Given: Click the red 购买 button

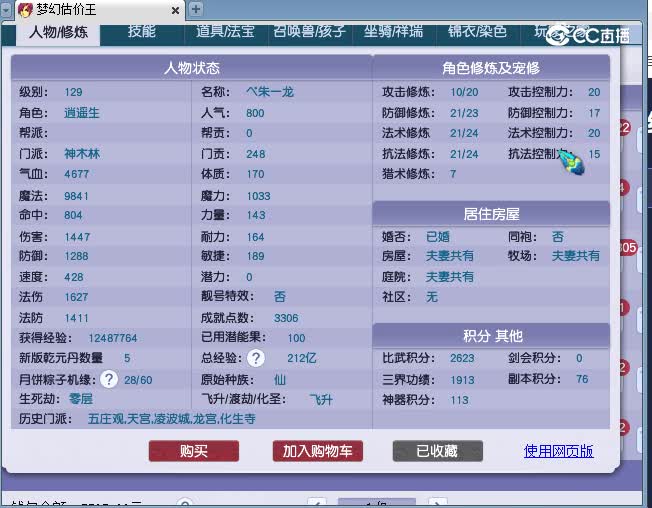Looking at the screenshot, I should click(194, 451).
